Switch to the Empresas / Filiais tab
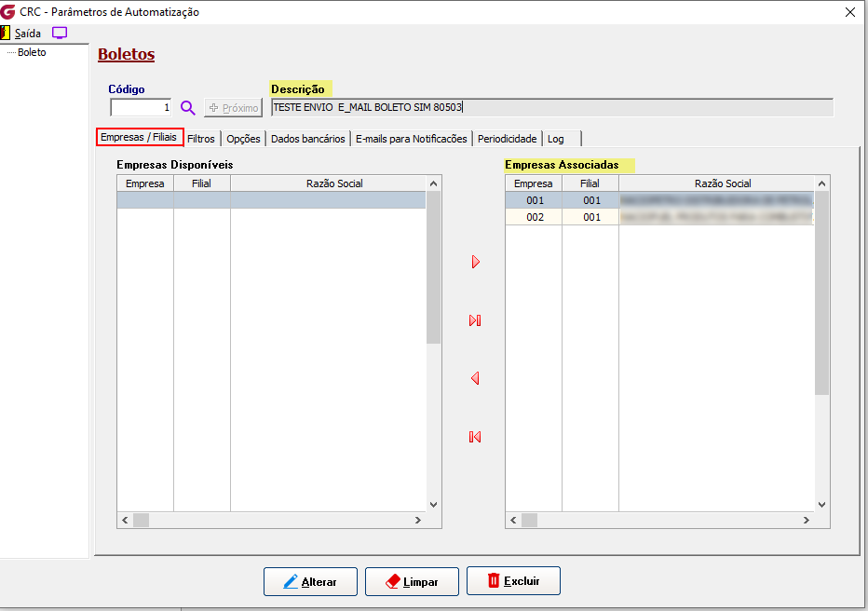 [x=140, y=137]
